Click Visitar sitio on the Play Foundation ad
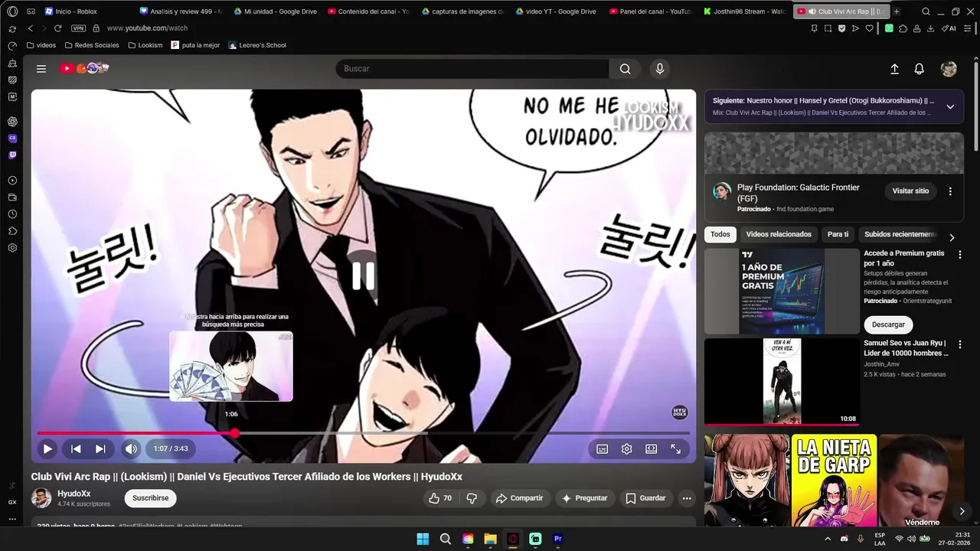Image resolution: width=980 pixels, height=551 pixels. click(x=910, y=191)
